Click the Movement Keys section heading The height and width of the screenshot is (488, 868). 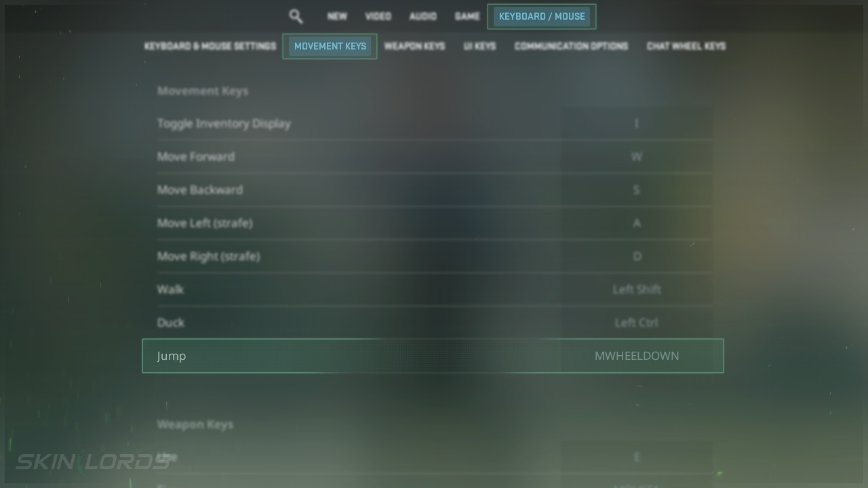[x=203, y=91]
